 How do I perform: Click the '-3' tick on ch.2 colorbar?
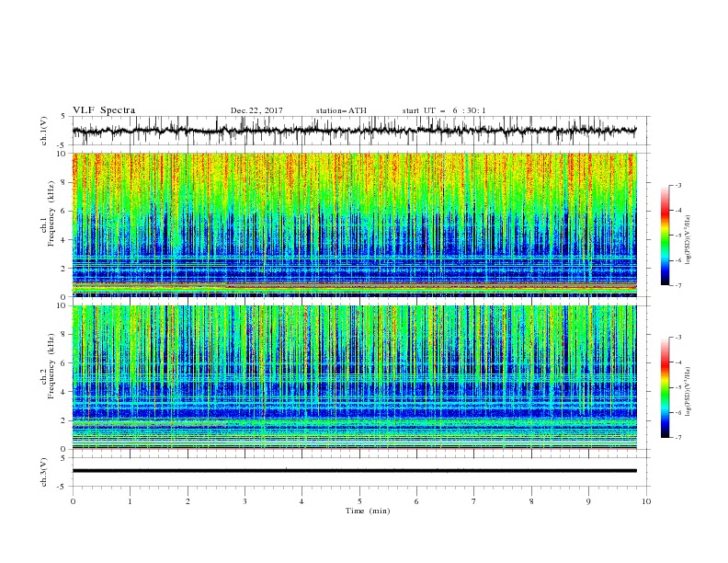coord(678,338)
